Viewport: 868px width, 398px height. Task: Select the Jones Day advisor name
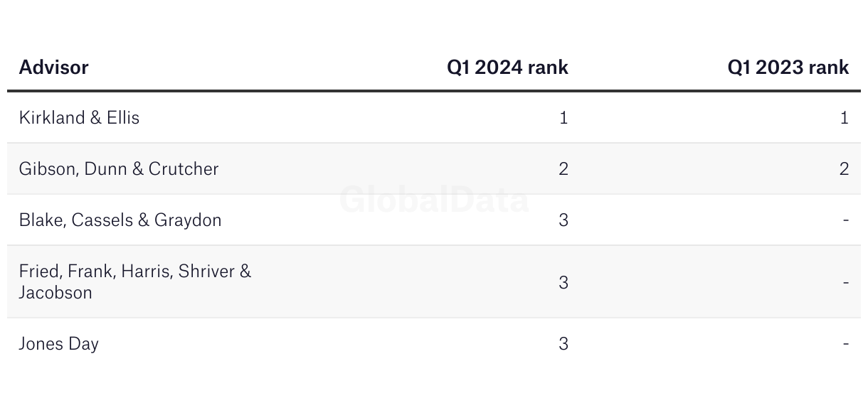[x=59, y=344]
